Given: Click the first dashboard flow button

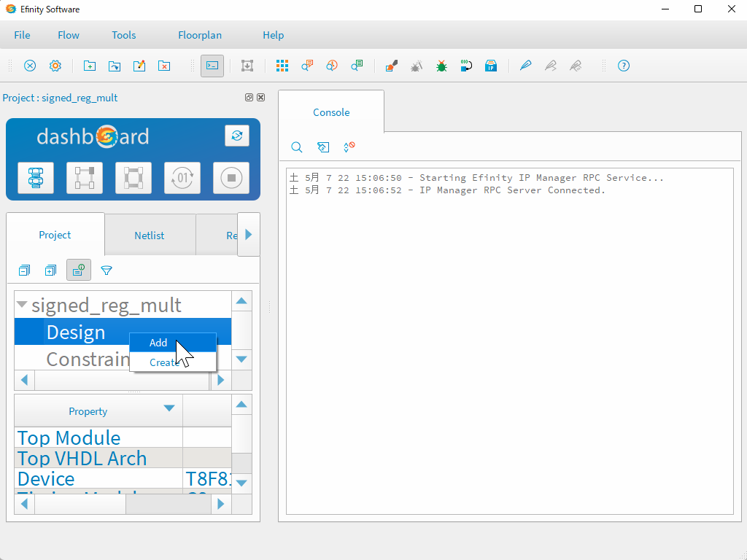Looking at the screenshot, I should coord(36,178).
